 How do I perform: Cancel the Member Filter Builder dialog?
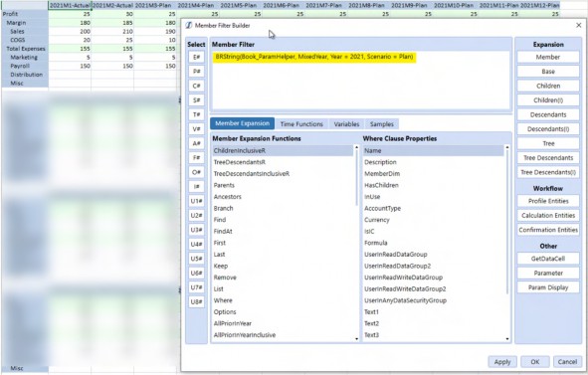(x=567, y=362)
